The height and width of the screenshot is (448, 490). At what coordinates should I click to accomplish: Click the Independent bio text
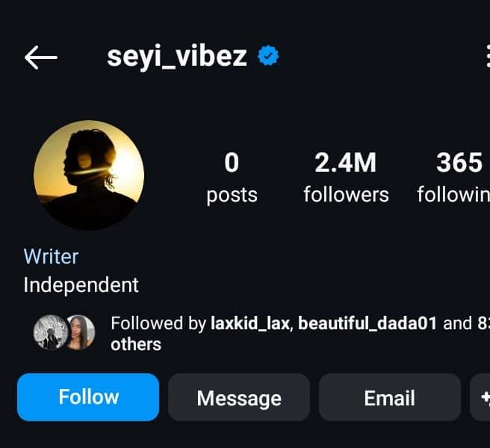pyautogui.click(x=81, y=284)
